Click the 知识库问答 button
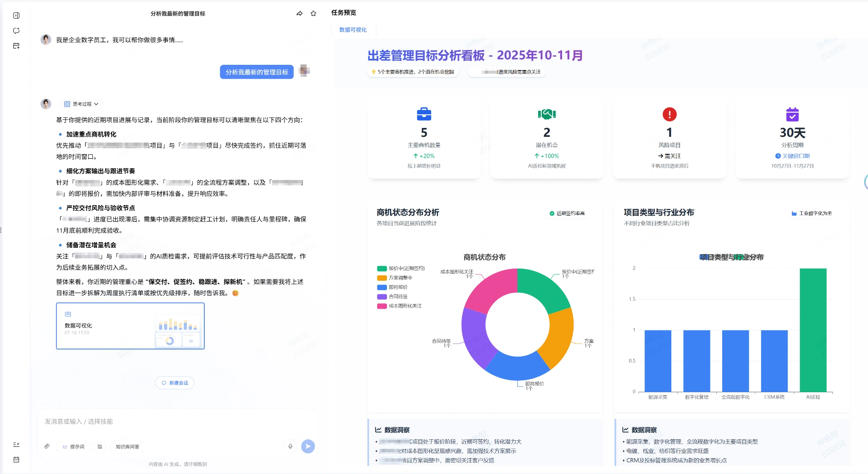The width and height of the screenshot is (868, 474). 128,446
